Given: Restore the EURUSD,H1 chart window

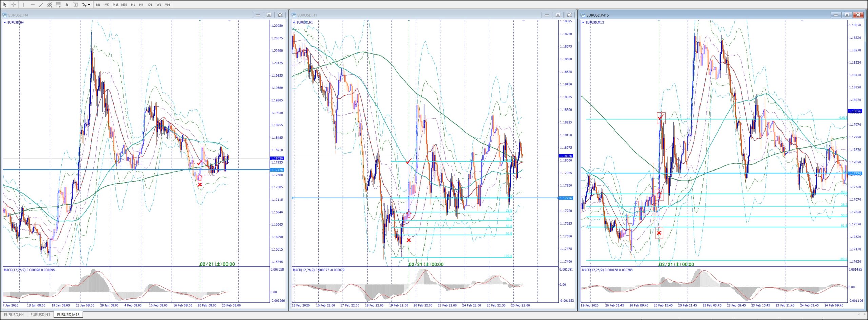Looking at the screenshot, I should tap(558, 15).
